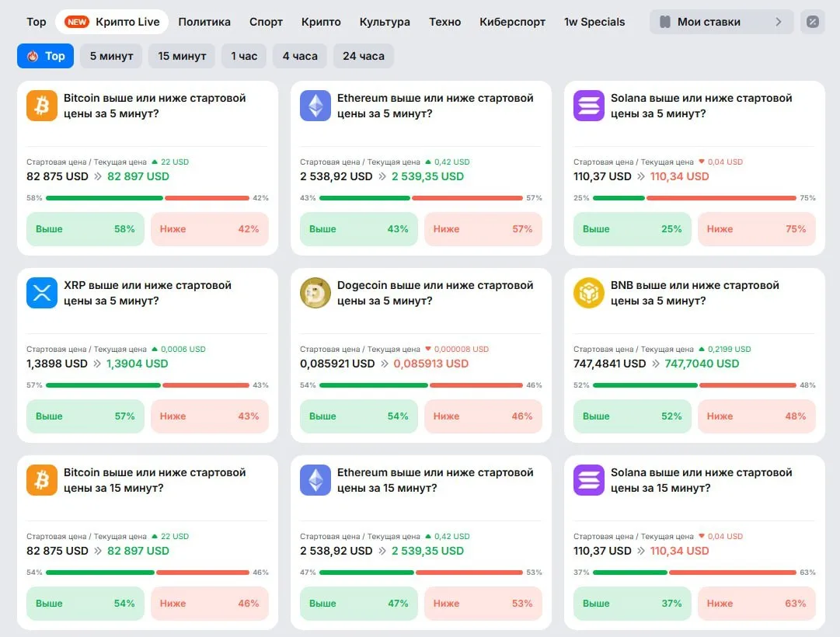The height and width of the screenshot is (637, 840).
Task: Click the BNB coin icon
Action: 589,293
